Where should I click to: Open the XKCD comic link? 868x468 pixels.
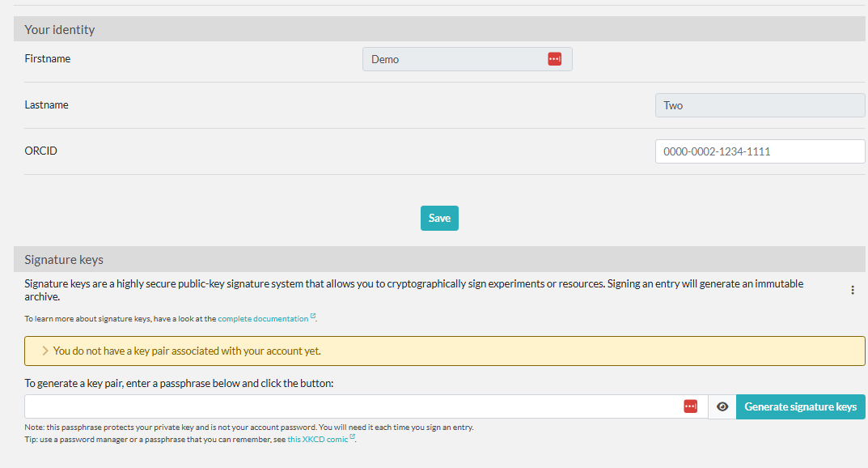click(x=317, y=439)
